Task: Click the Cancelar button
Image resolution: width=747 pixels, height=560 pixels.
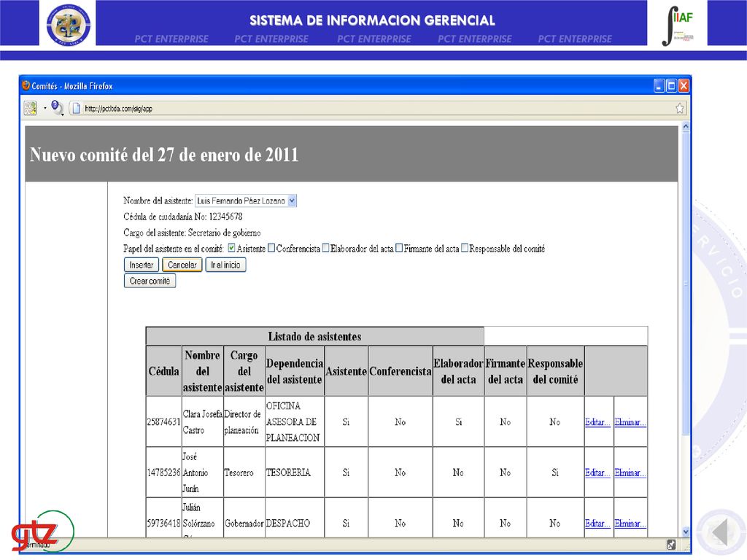Action: [x=182, y=265]
